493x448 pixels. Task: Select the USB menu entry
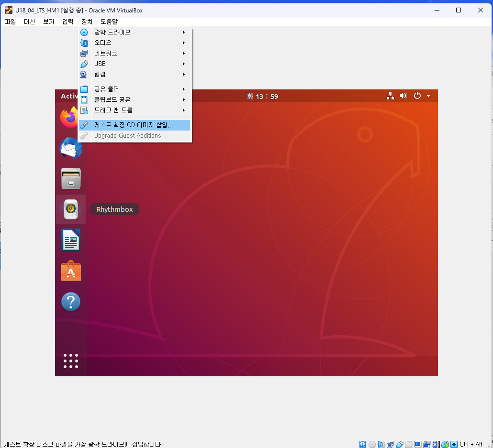point(134,64)
